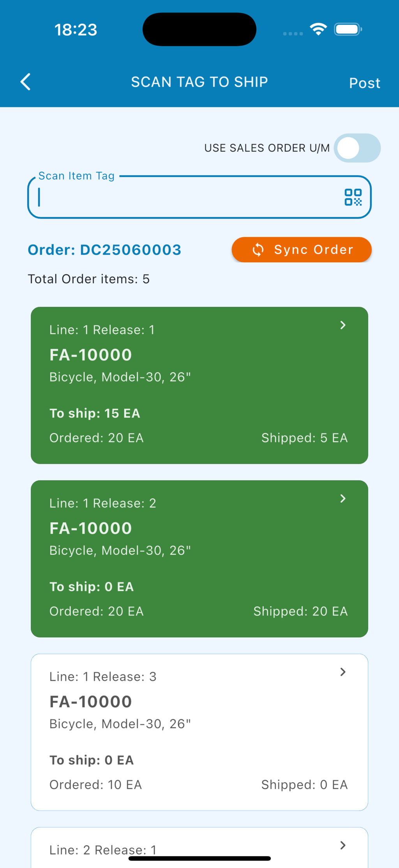The width and height of the screenshot is (399, 868).
Task: Expand Line 1 Release 2 chevron
Action: pyautogui.click(x=343, y=499)
